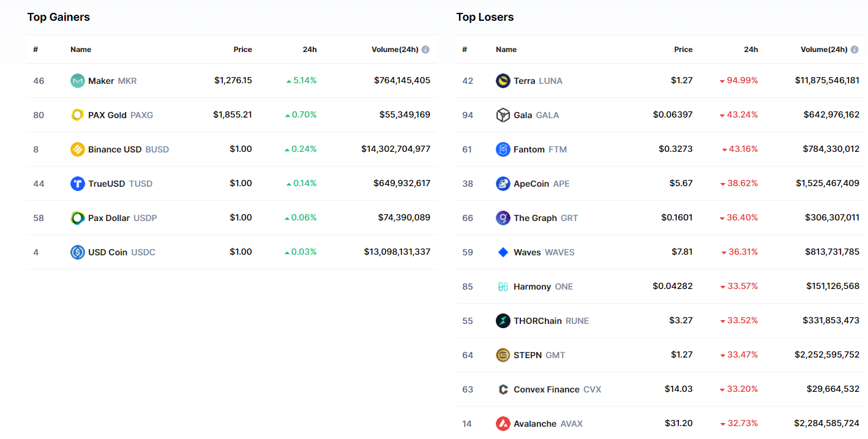Click the Waves blue diamond icon

point(503,252)
